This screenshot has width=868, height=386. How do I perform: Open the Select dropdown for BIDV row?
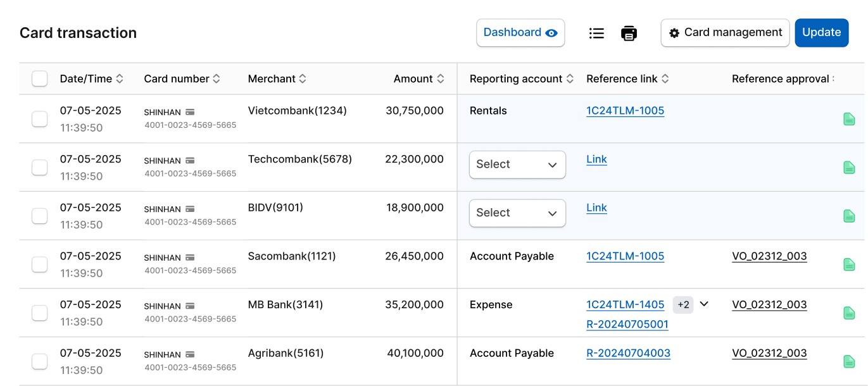pos(517,213)
